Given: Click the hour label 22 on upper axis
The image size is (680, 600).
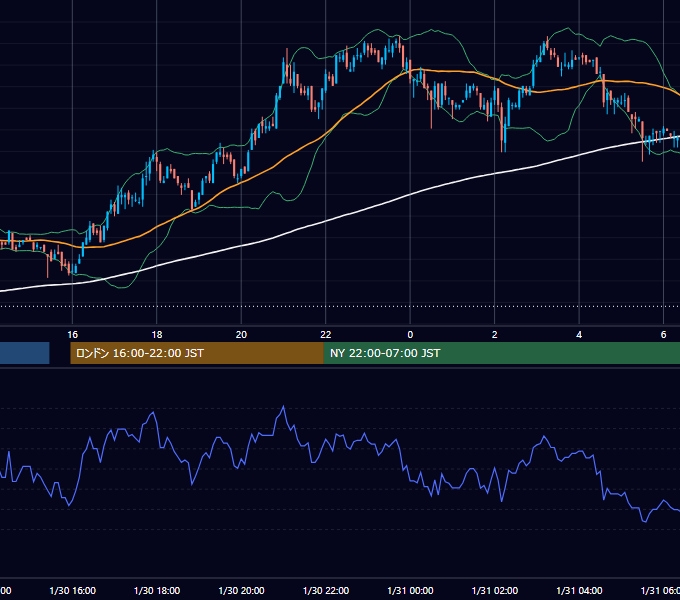Looking at the screenshot, I should tap(326, 335).
